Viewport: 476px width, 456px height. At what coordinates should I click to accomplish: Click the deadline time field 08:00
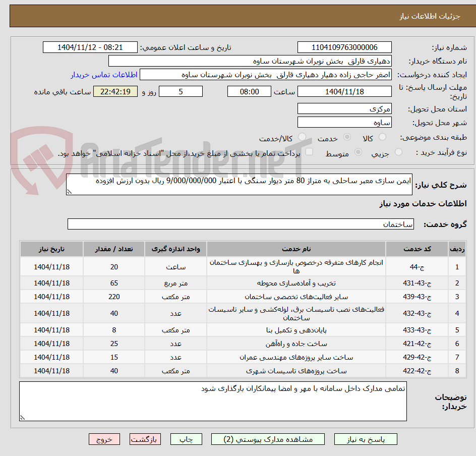point(249,91)
